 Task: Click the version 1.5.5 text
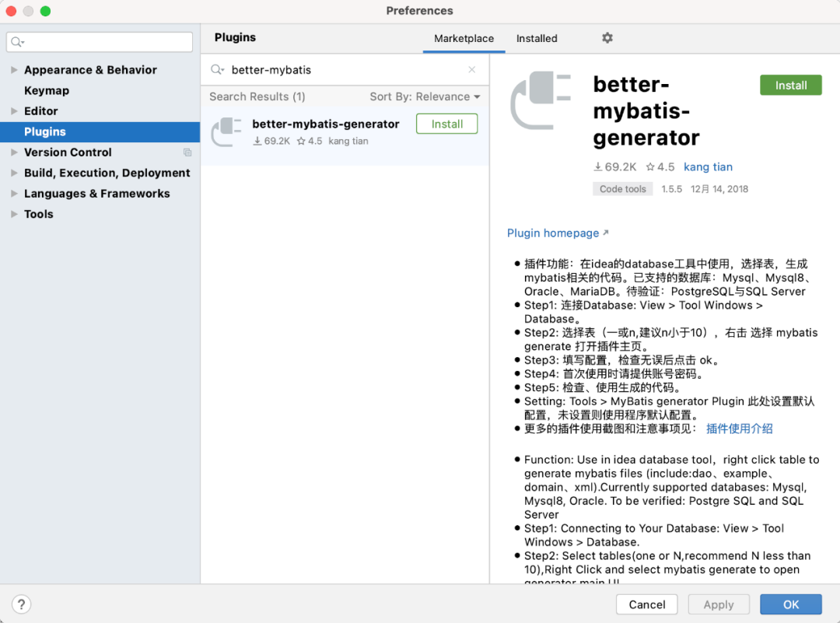click(x=671, y=189)
